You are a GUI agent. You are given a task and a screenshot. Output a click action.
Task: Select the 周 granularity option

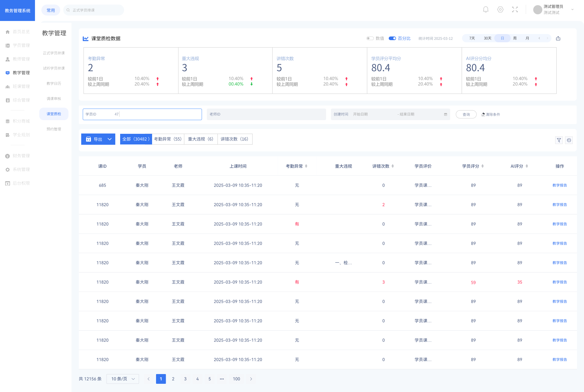pos(515,38)
